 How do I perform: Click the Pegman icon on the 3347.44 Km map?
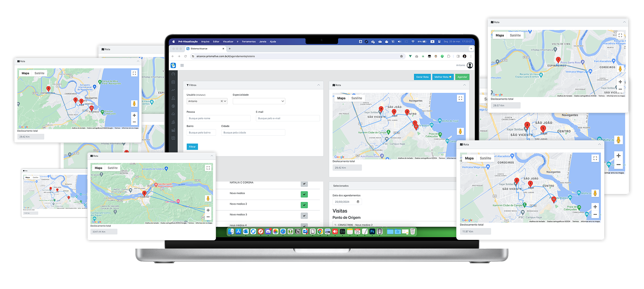pyautogui.click(x=208, y=199)
